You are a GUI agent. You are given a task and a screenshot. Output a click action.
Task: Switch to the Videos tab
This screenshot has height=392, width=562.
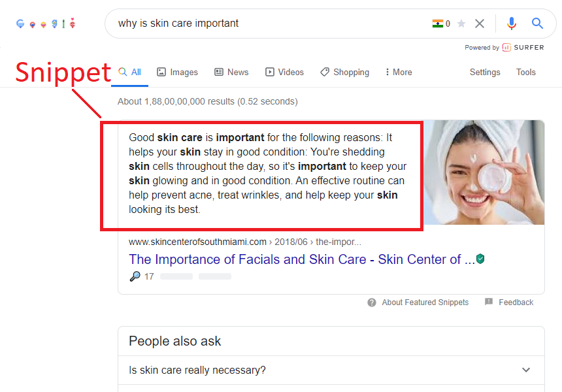284,72
